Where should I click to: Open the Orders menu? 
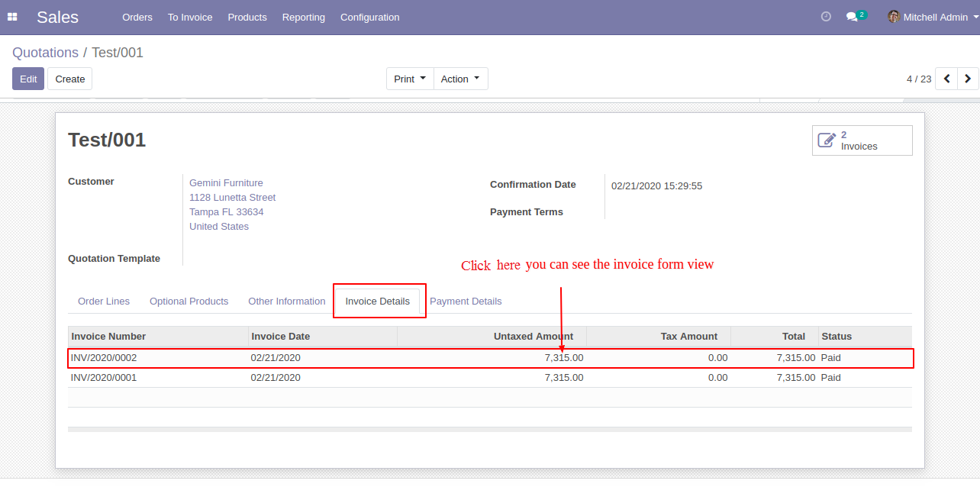tap(137, 17)
